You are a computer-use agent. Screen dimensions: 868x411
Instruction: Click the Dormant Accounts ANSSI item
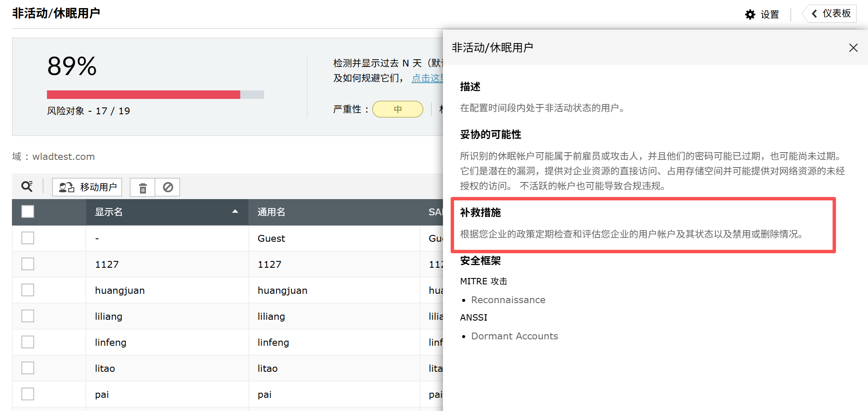(514, 336)
